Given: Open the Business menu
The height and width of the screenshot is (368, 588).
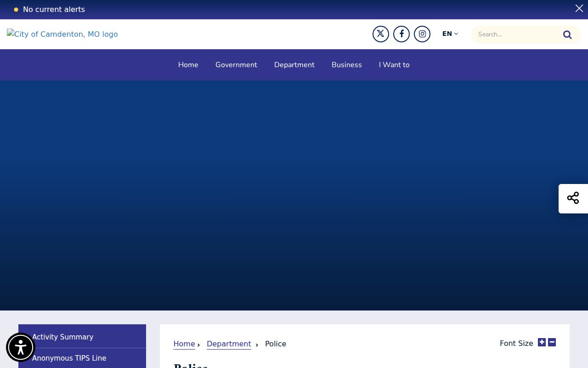Looking at the screenshot, I should (x=347, y=65).
